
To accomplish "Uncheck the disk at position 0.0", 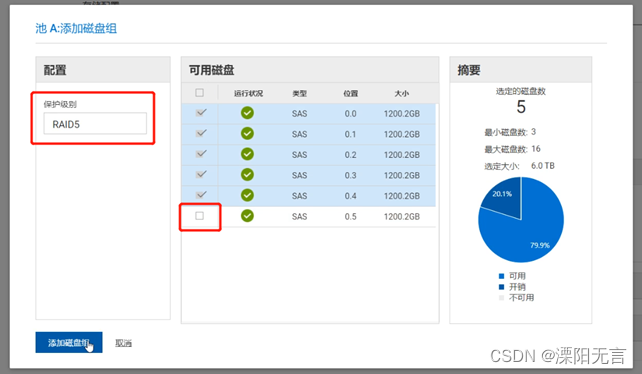I will (201, 113).
